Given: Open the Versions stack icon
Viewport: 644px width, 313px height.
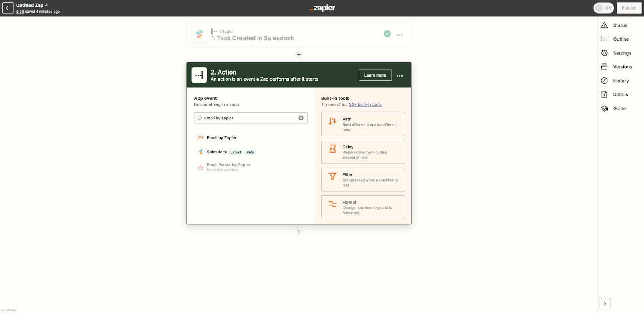Looking at the screenshot, I should coord(604,67).
